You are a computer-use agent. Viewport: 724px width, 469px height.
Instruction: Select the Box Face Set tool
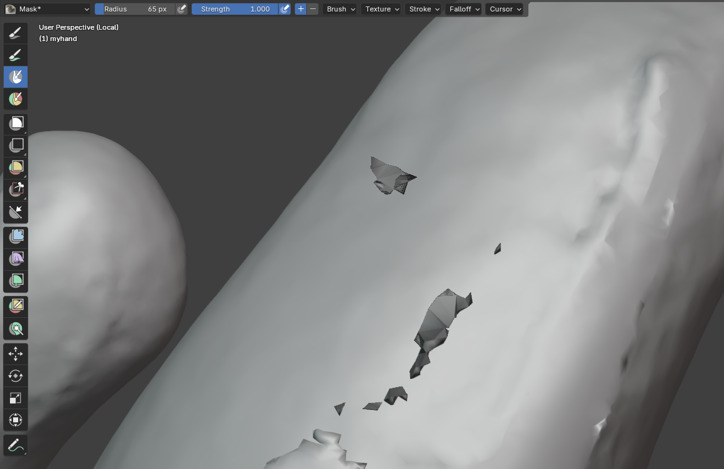[16, 167]
